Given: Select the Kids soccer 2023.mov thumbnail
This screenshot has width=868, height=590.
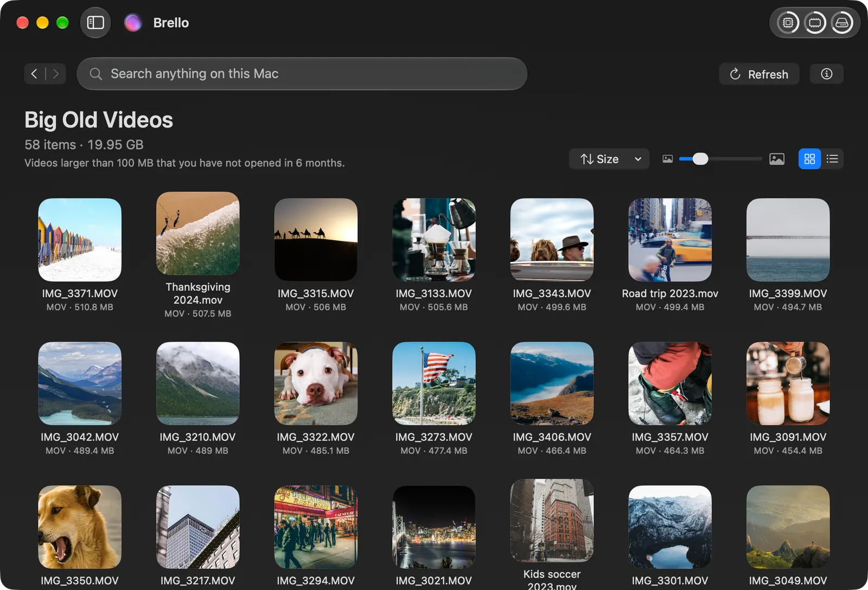Looking at the screenshot, I should point(552,521).
